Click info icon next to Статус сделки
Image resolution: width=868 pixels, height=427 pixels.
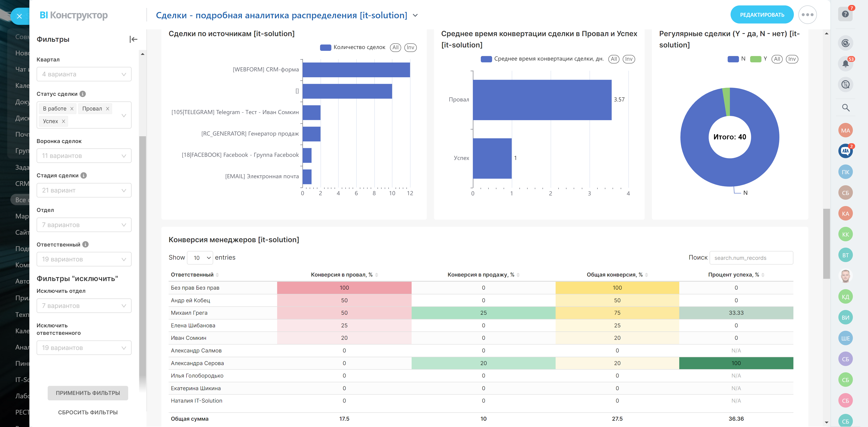(x=83, y=94)
